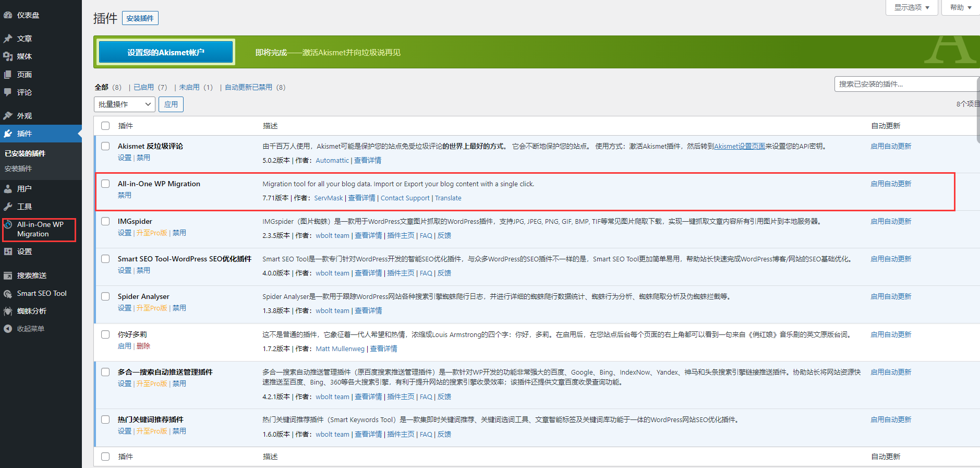Filter plugins by the Inactive tab

[189, 87]
